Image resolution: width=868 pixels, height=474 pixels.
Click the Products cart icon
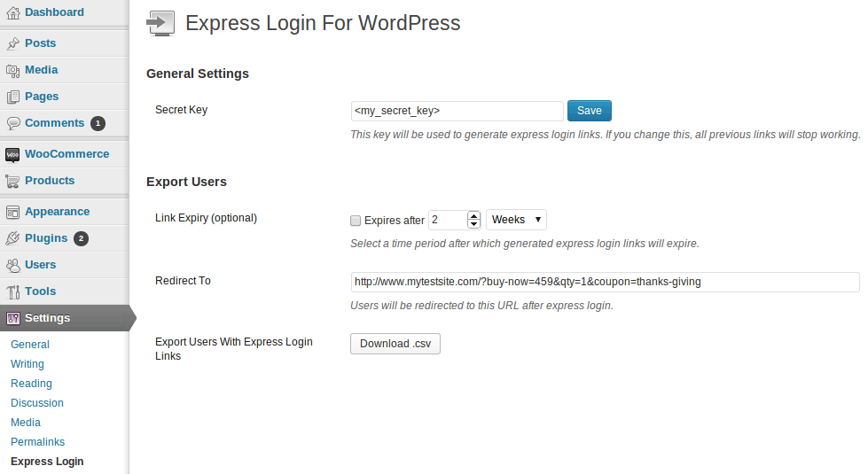[x=12, y=181]
